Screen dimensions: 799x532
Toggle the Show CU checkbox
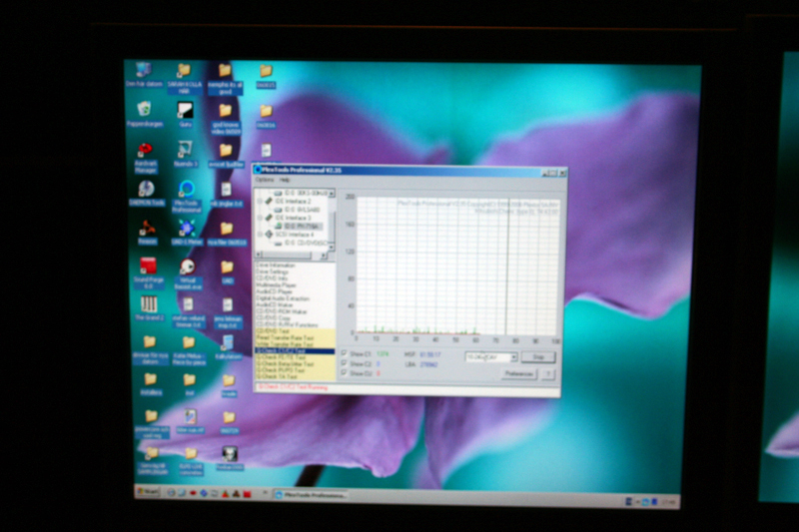tap(344, 372)
